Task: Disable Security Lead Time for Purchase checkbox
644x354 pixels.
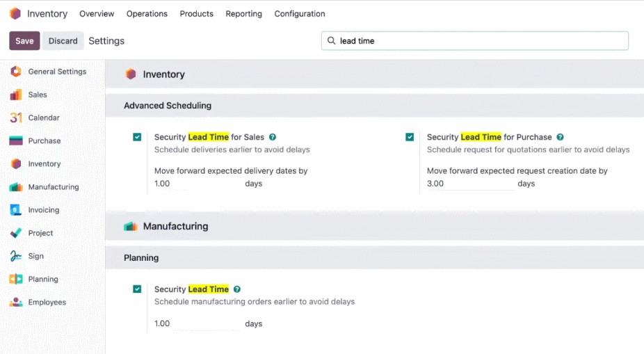Action: [410, 137]
